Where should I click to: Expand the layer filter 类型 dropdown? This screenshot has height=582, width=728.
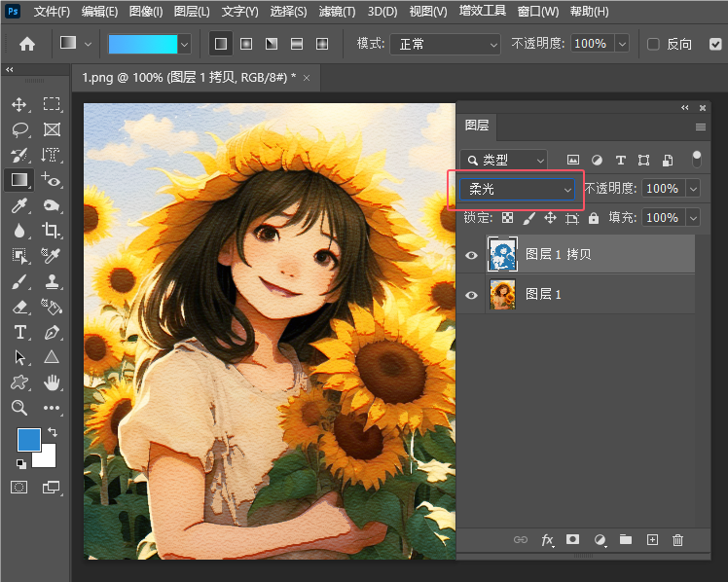504,160
